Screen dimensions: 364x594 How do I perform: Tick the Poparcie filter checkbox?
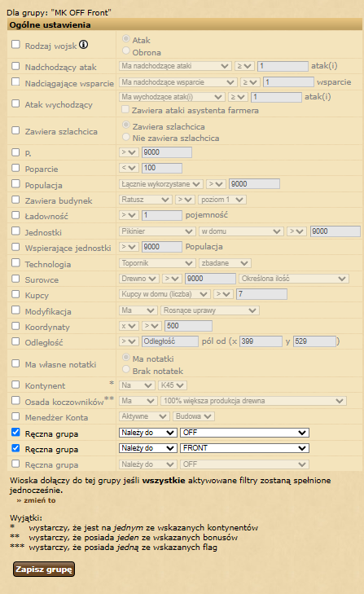[15, 168]
